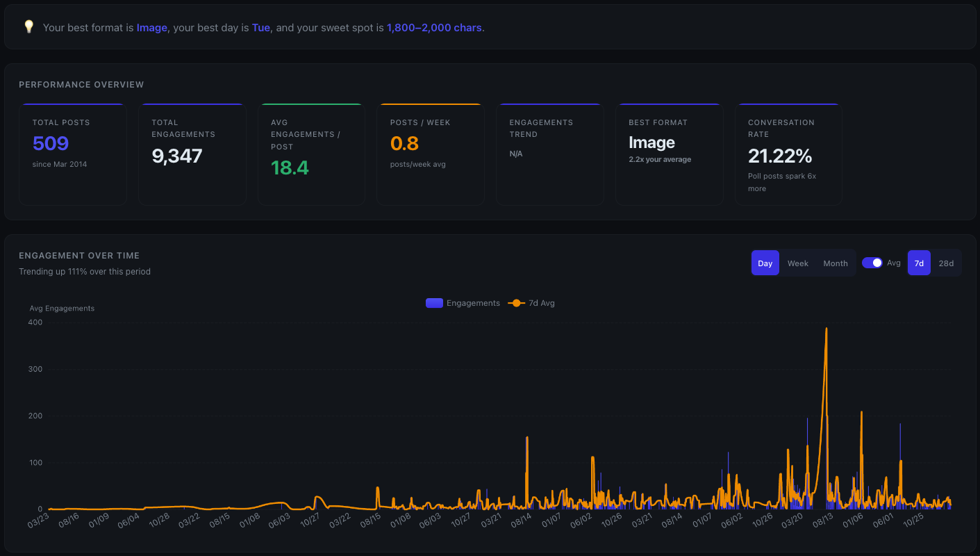
Task: Select the Conversation Rate stat card
Action: (788, 153)
